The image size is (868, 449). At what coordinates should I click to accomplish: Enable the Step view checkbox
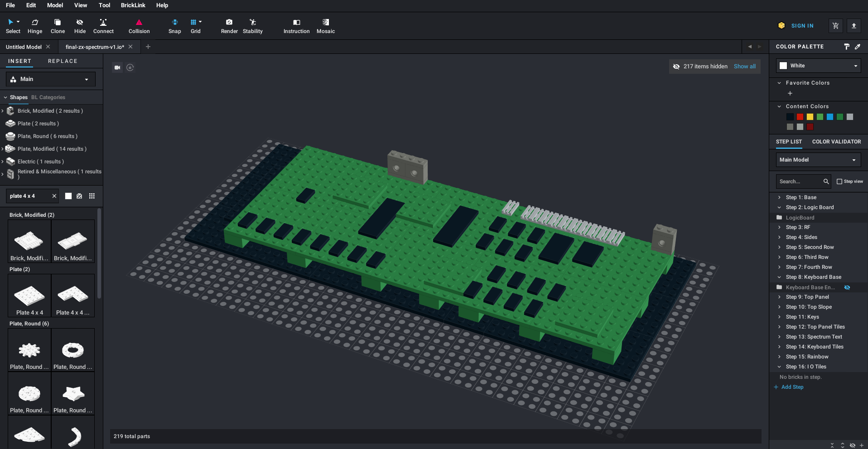839,181
